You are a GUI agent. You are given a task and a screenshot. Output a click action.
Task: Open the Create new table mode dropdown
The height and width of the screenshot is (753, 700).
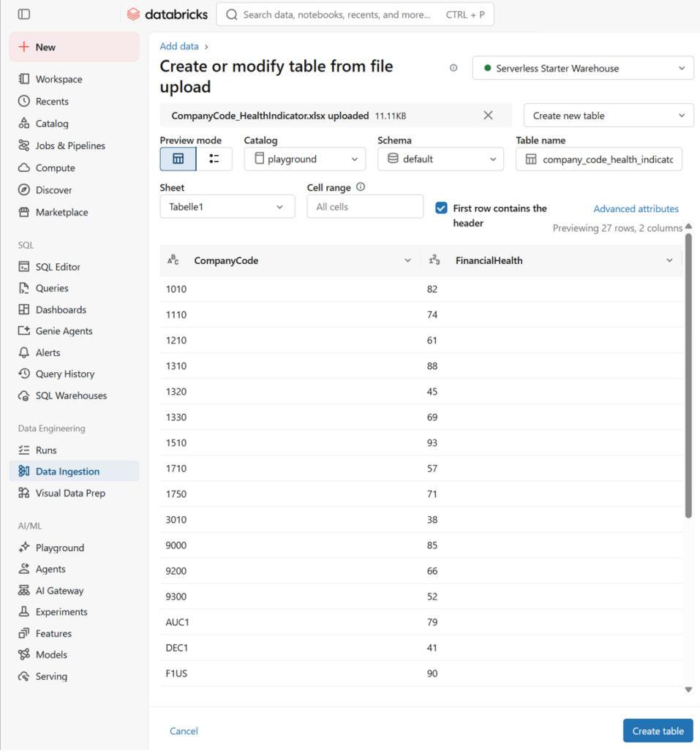click(x=609, y=116)
